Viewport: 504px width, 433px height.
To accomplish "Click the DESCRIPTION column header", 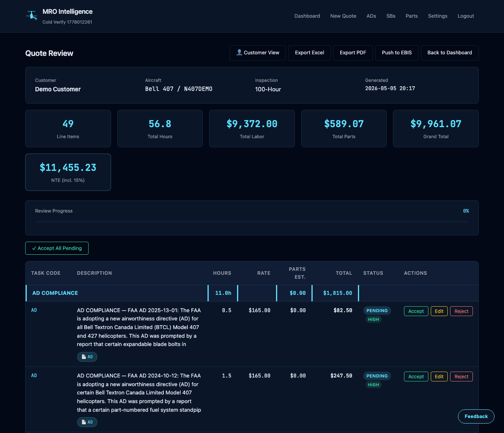I will pyautogui.click(x=94, y=273).
